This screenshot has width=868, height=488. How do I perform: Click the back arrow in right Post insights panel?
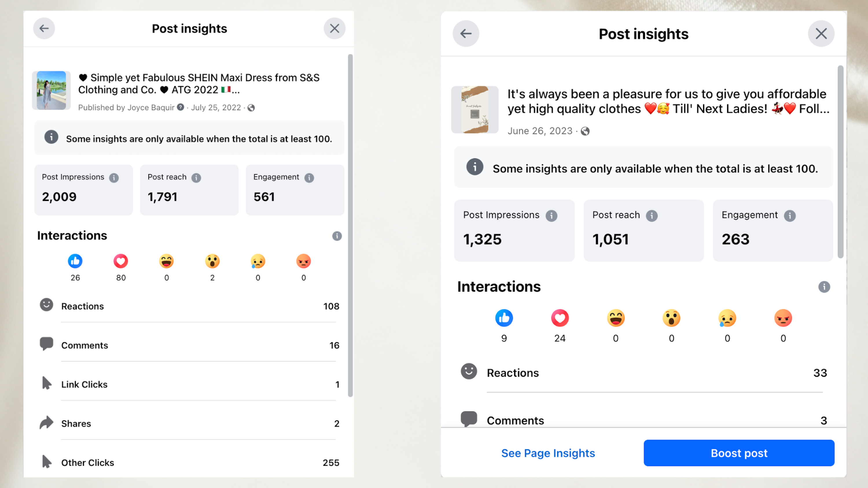click(x=466, y=34)
